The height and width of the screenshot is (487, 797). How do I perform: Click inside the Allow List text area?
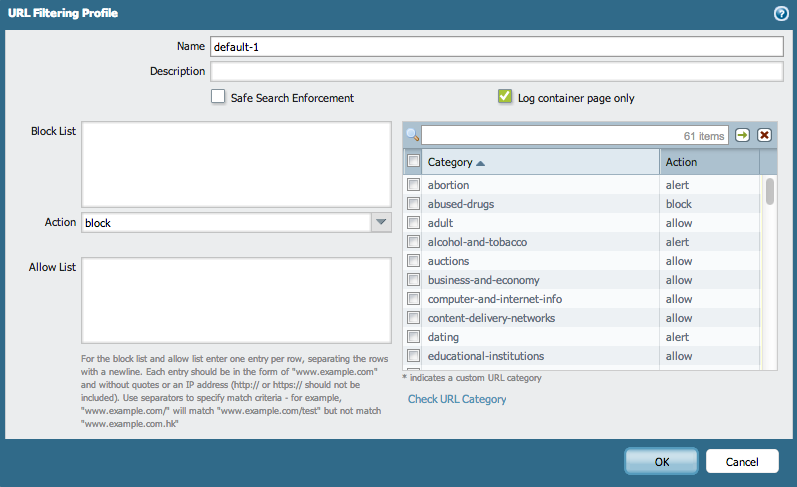236,300
